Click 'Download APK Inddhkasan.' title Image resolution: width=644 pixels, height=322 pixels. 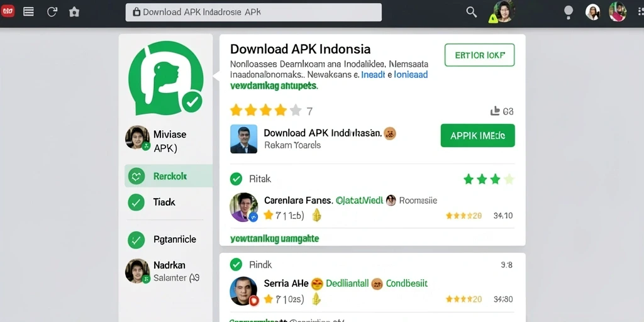(x=323, y=133)
